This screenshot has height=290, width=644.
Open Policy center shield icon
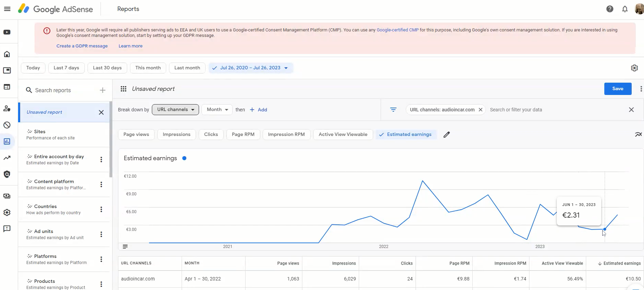click(7, 174)
